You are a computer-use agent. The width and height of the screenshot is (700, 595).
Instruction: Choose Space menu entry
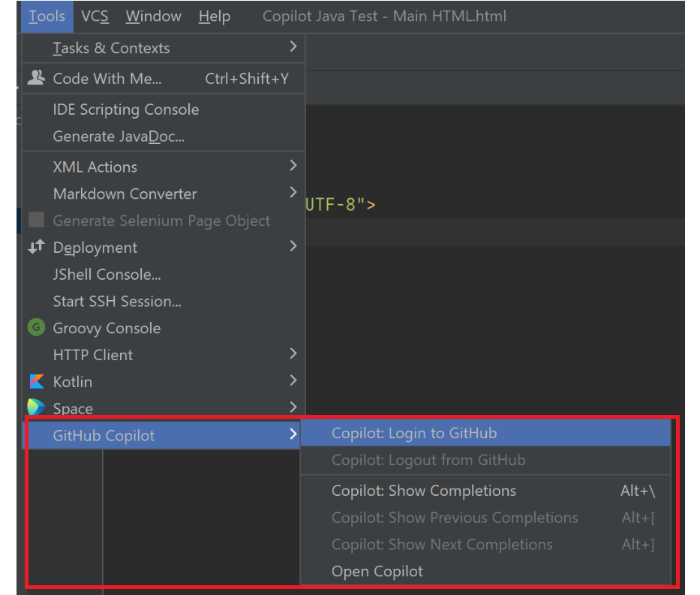164,408
